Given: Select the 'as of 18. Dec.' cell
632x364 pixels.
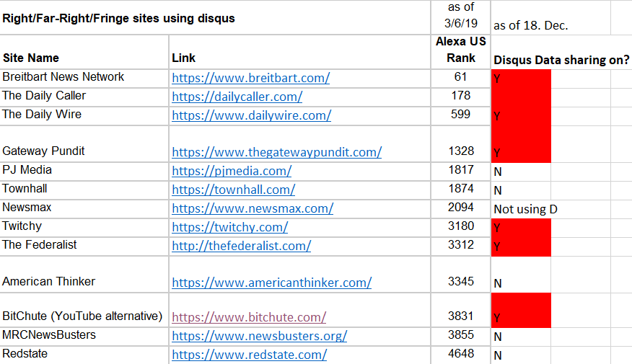Looking at the screenshot, I should pyautogui.click(x=550, y=17).
